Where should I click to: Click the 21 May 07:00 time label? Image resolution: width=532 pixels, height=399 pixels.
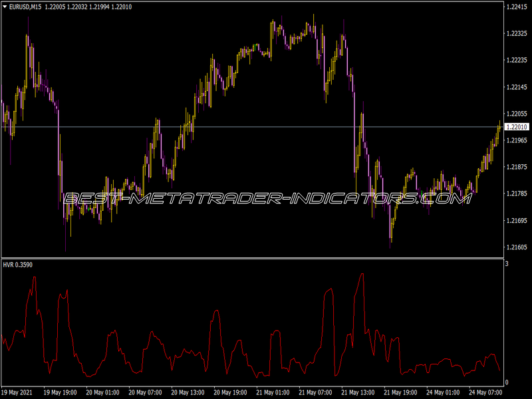(x=315, y=392)
